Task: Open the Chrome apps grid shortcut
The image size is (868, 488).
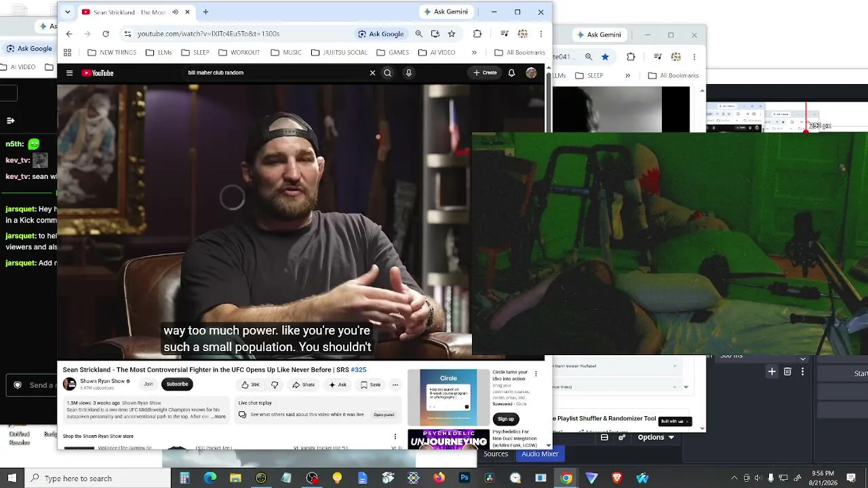Action: (x=67, y=52)
